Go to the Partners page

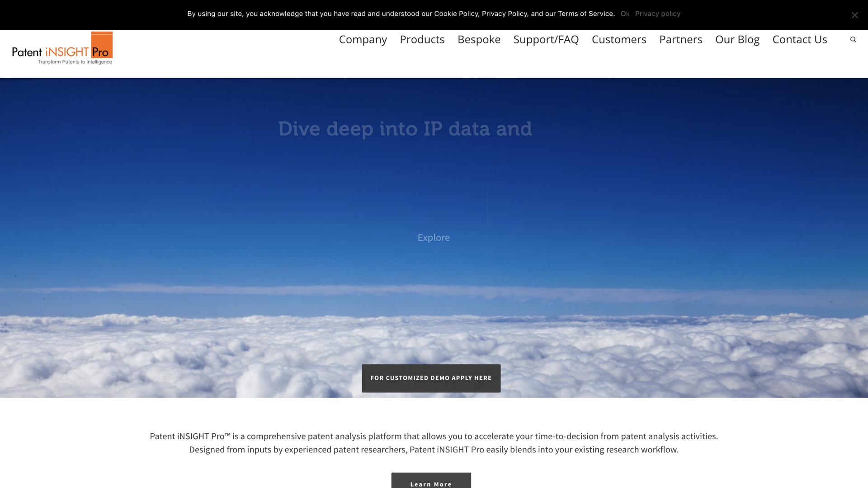pyautogui.click(x=680, y=40)
